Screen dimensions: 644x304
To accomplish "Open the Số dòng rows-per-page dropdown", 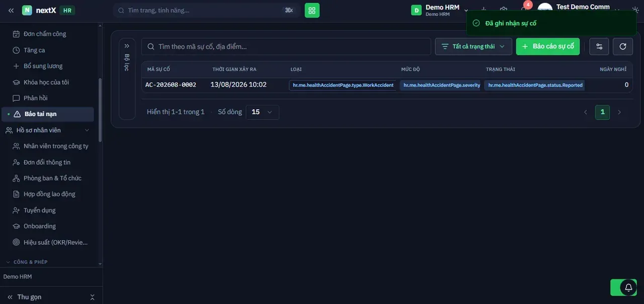I will coord(262,112).
